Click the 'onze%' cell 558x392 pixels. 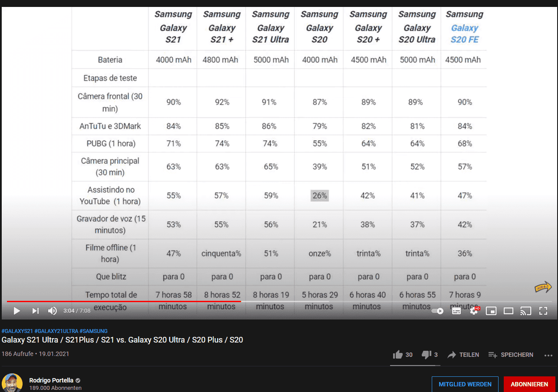319,253
